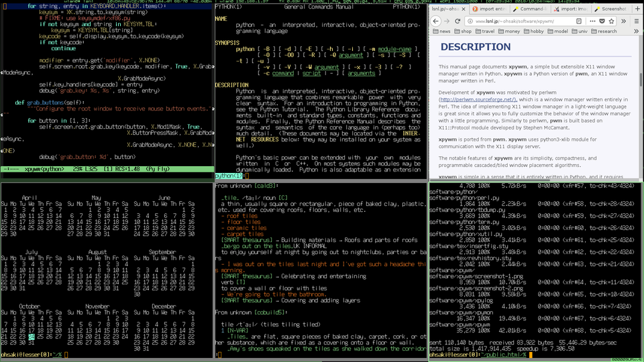Click the SYNOPSIS heading in the man page
Screen dimensions: 644x362
pyautogui.click(x=227, y=43)
